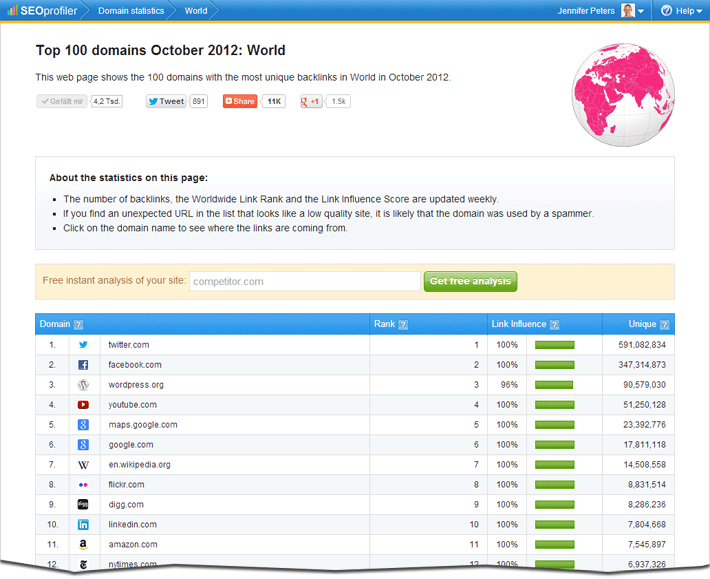Click the Twitter bird icon in row 1

point(83,345)
